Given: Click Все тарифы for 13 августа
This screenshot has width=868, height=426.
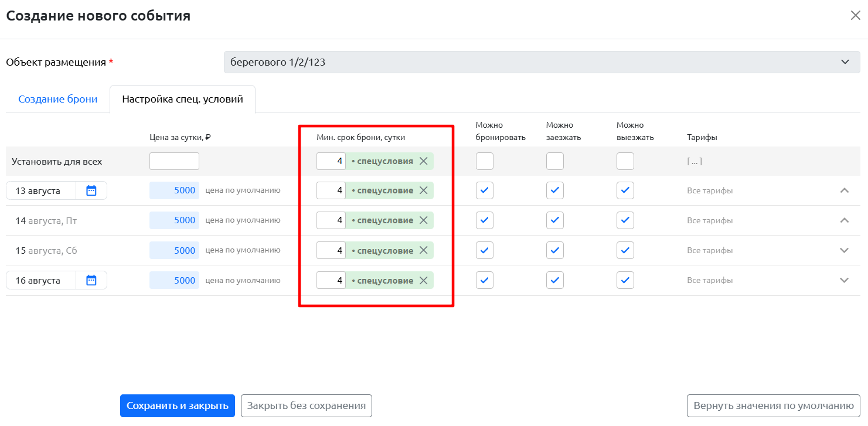Looking at the screenshot, I should pos(710,190).
